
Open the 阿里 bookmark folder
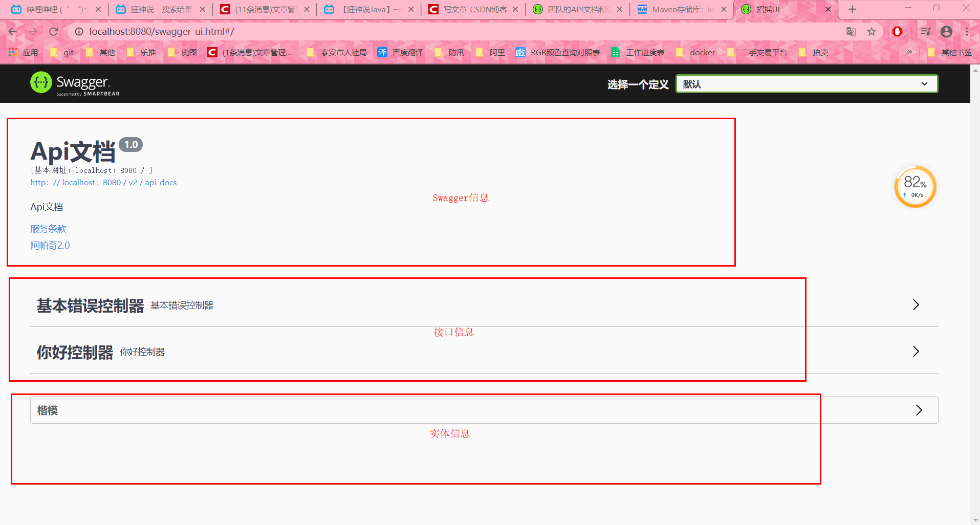(491, 52)
